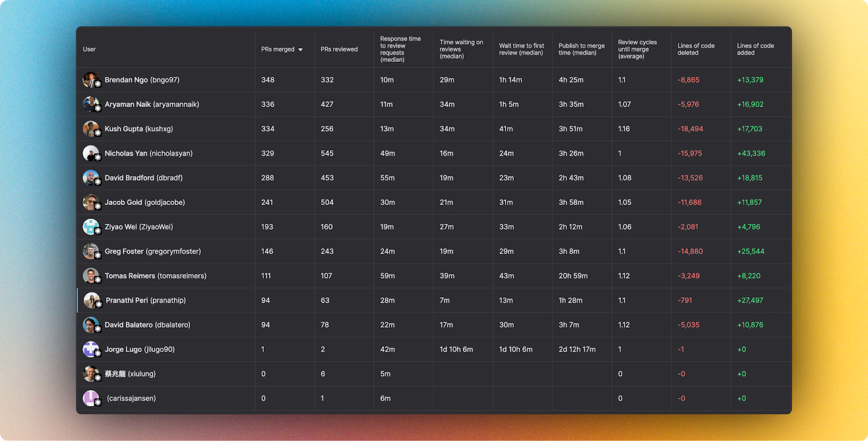Click Jacob Gold's 504 PRs reviewed
This screenshot has width=868, height=441.
click(327, 202)
